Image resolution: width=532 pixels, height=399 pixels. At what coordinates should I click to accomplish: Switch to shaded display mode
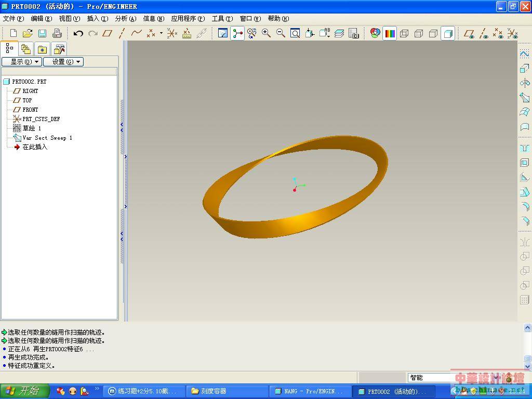click(x=448, y=33)
